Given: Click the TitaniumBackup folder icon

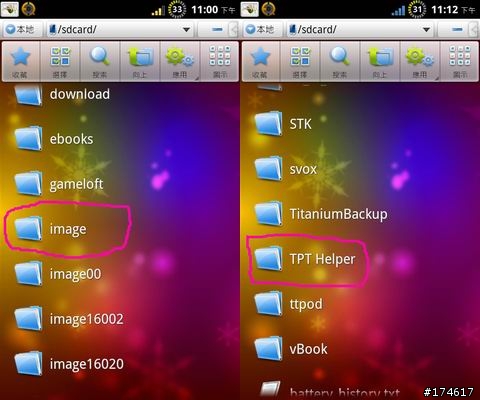Looking at the screenshot, I should tap(269, 213).
